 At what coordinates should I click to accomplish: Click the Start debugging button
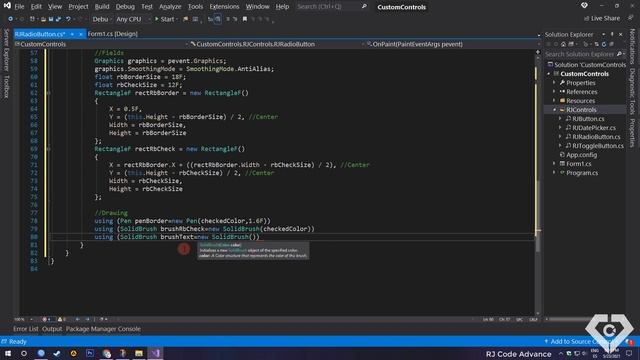165,19
